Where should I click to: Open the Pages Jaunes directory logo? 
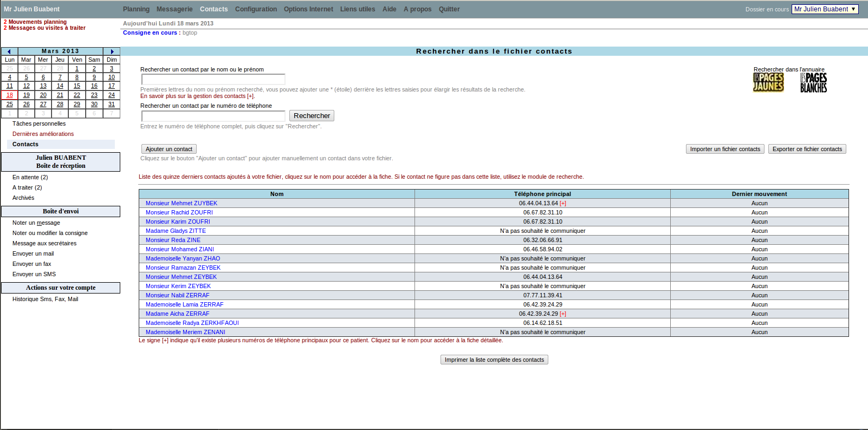pos(768,82)
